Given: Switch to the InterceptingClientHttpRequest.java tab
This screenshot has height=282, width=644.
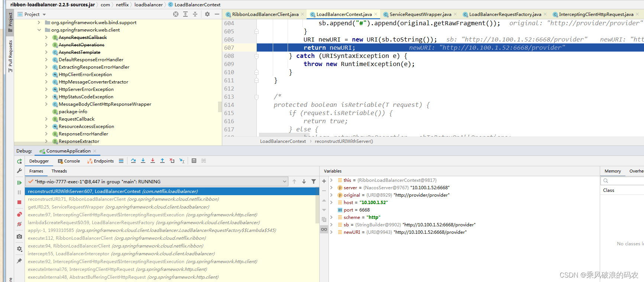Looking at the screenshot, I should [596, 14].
